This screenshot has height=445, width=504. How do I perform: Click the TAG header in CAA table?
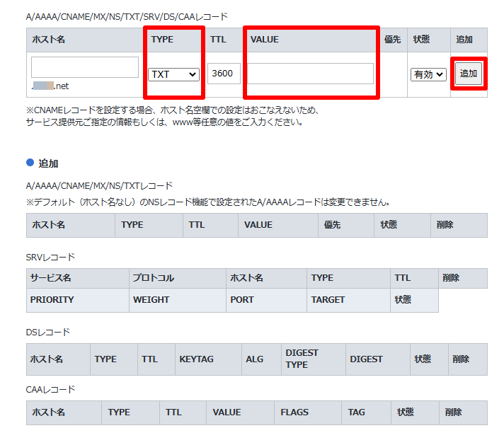(x=356, y=412)
